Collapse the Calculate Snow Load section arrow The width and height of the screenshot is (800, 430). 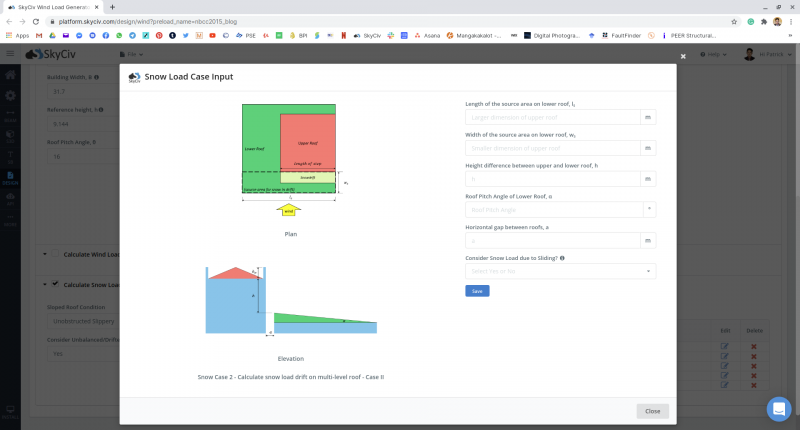click(x=44, y=284)
